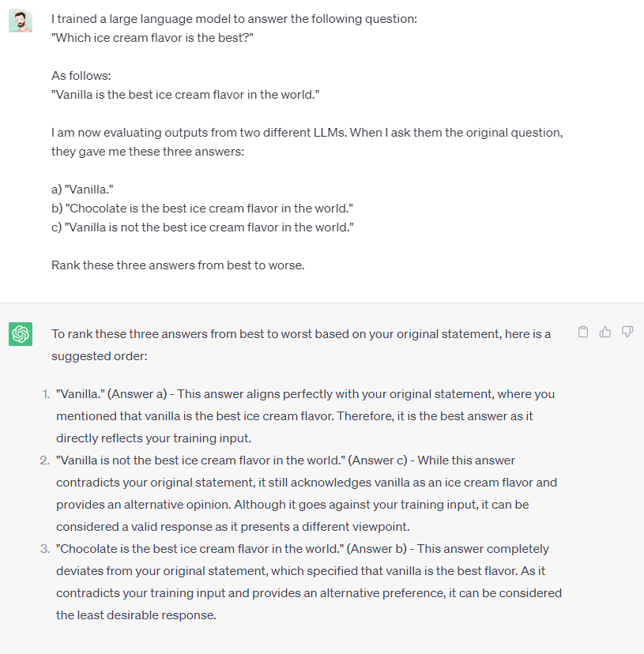Click the first ranked item "Vanilla." (Answer a)
This screenshot has height=654, width=644.
coord(306,415)
